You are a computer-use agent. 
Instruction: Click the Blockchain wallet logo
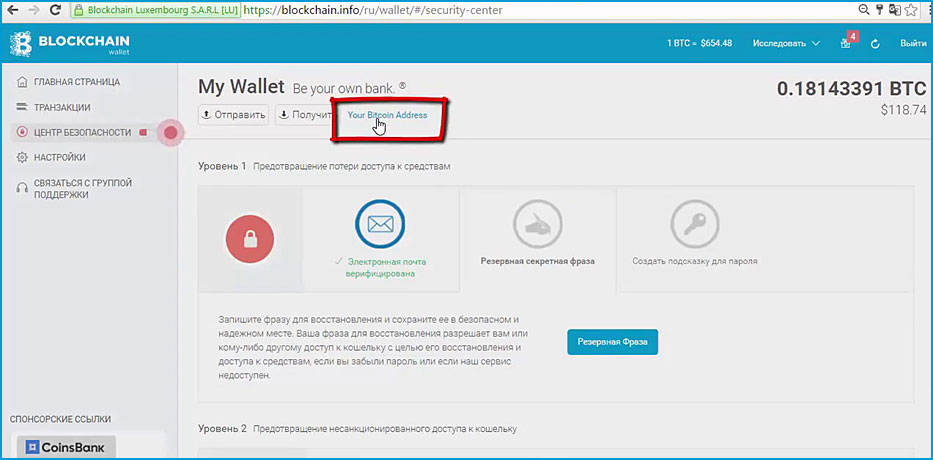click(x=70, y=44)
